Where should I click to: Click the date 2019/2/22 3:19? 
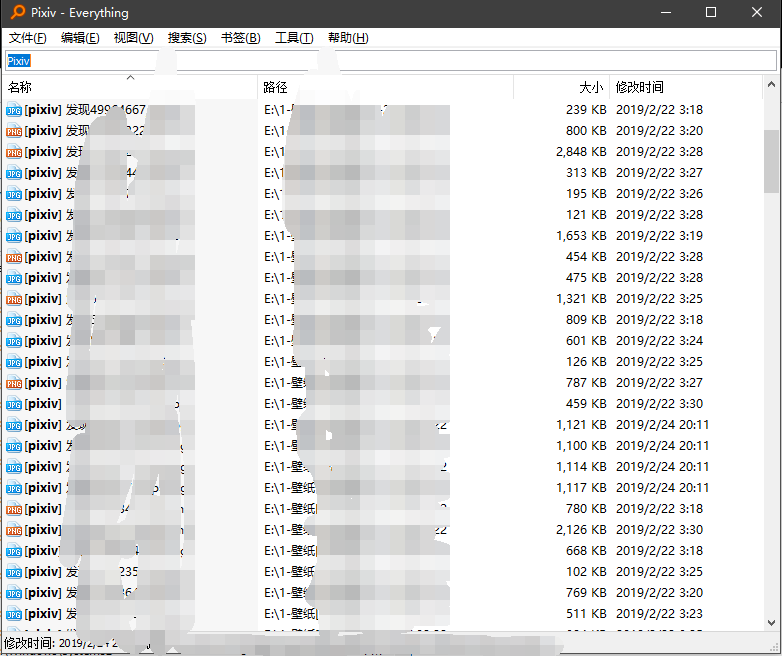[659, 235]
